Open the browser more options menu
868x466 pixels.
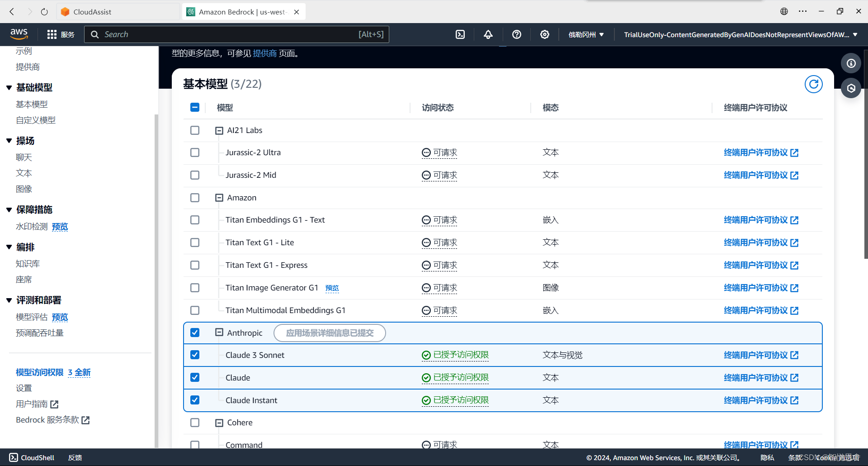tap(802, 11)
